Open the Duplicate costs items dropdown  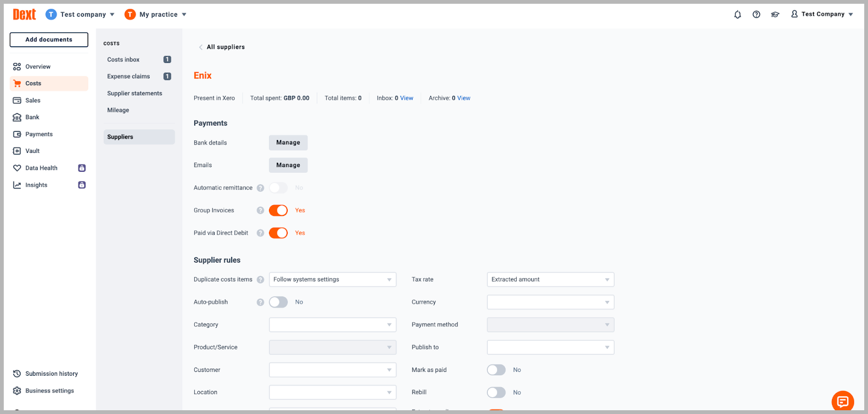coord(332,279)
